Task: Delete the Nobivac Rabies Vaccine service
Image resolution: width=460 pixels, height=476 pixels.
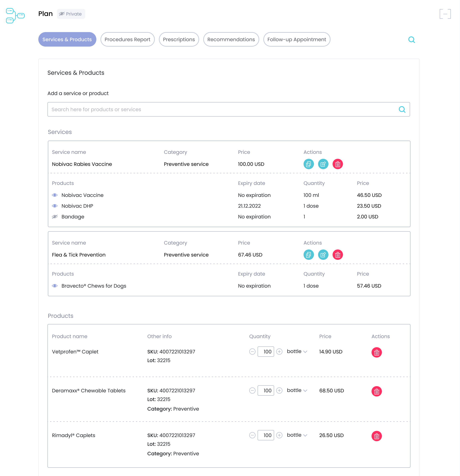Action: click(338, 164)
